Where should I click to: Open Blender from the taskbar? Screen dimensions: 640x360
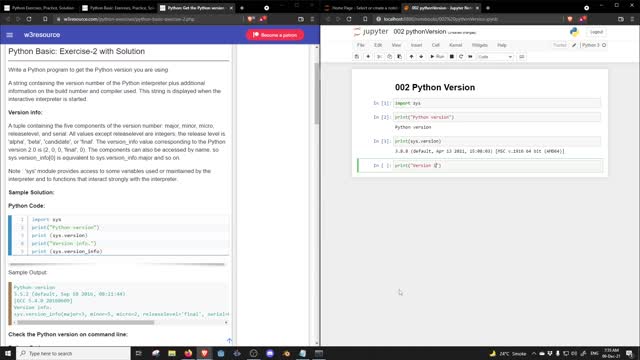click(x=286, y=353)
